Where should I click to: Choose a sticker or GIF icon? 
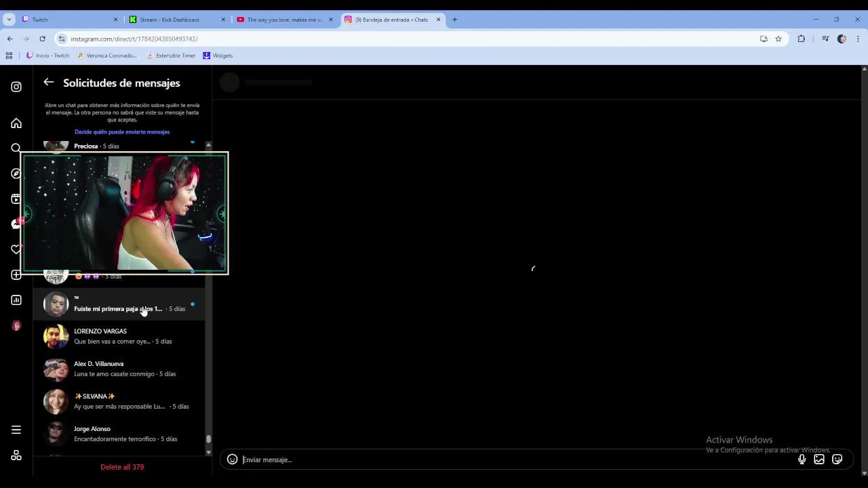(x=837, y=460)
